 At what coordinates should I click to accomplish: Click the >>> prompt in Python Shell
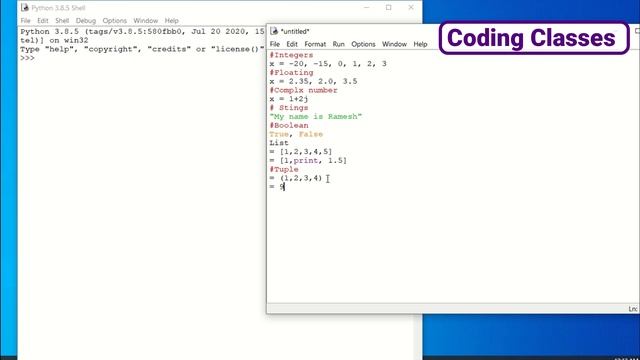(x=27, y=58)
